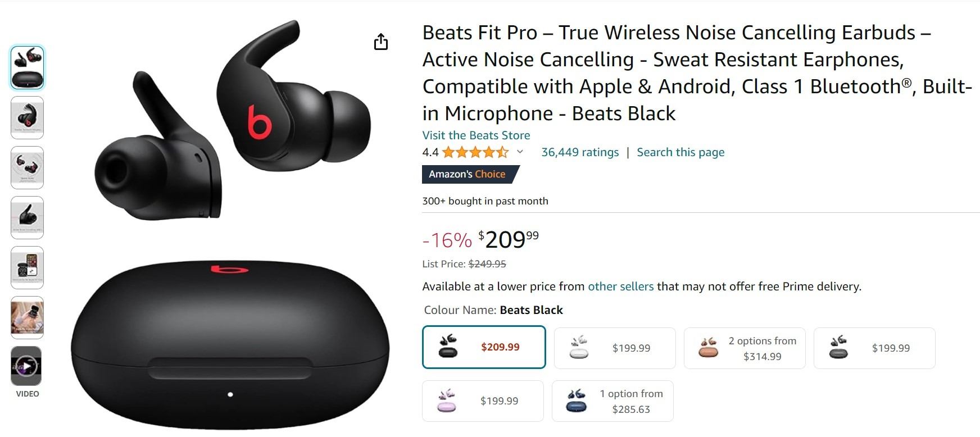Visit the Beats Store link
The width and height of the screenshot is (980, 437).
tap(476, 135)
